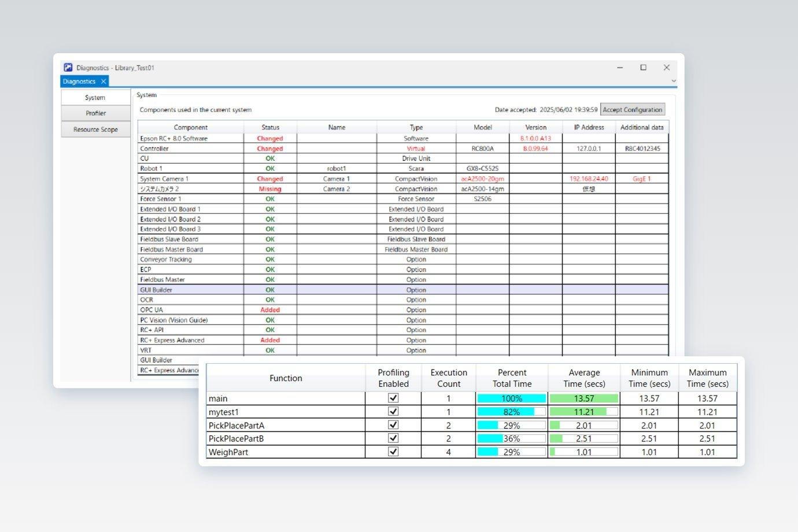Toggle profiling checkbox for main function
The image size is (798, 532).
coord(393,398)
